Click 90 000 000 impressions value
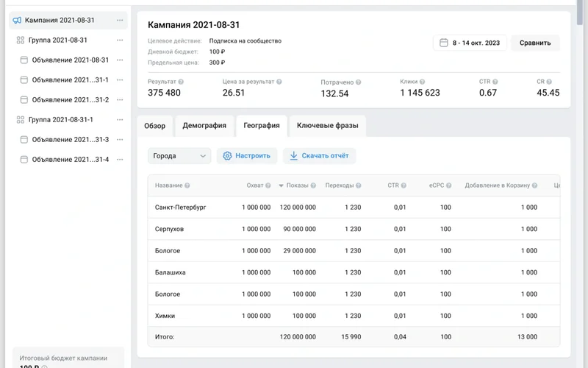This screenshot has width=588, height=368. point(299,229)
